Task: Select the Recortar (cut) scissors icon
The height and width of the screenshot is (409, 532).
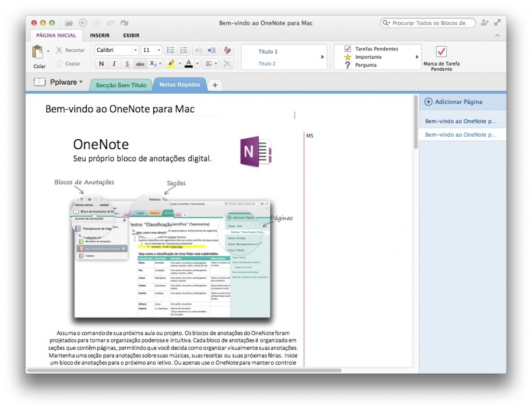Action: 60,50
